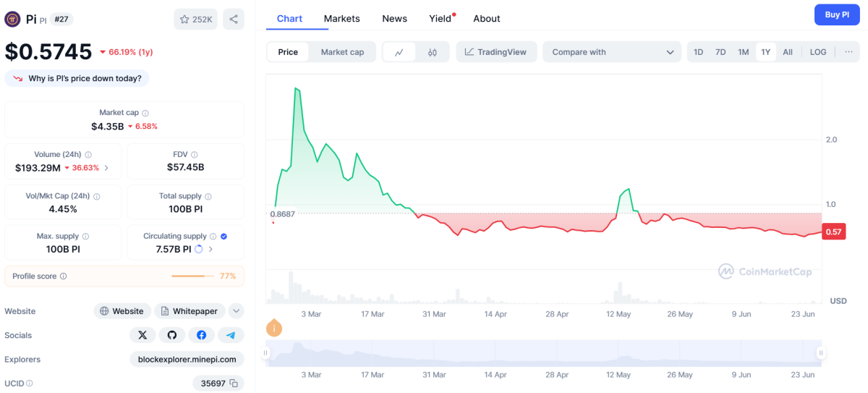Click Vol/Mkt Cap info icon
Image resolution: width=868 pixels, height=393 pixels.
point(97,196)
